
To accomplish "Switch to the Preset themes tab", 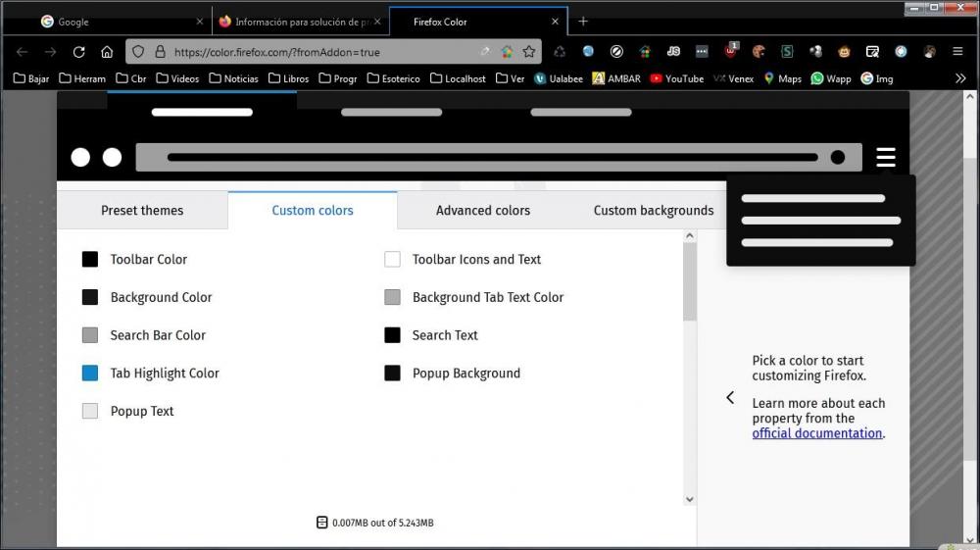I will pyautogui.click(x=142, y=211).
